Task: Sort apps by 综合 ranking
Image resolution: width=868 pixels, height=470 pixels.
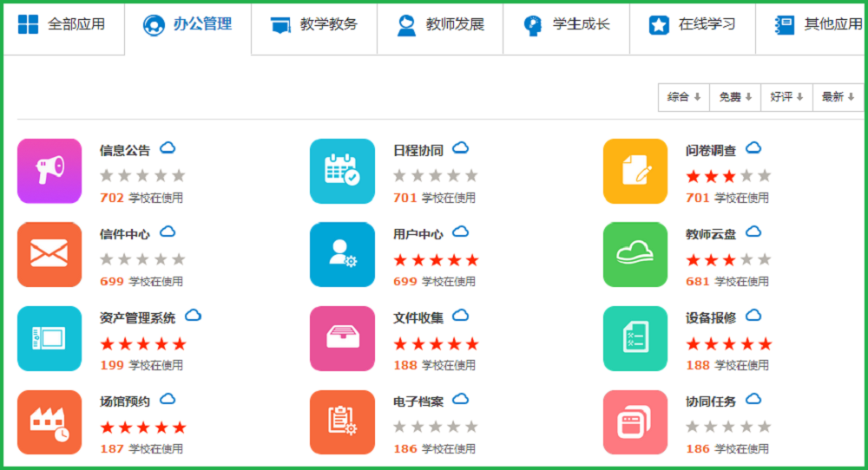Action: click(x=684, y=97)
